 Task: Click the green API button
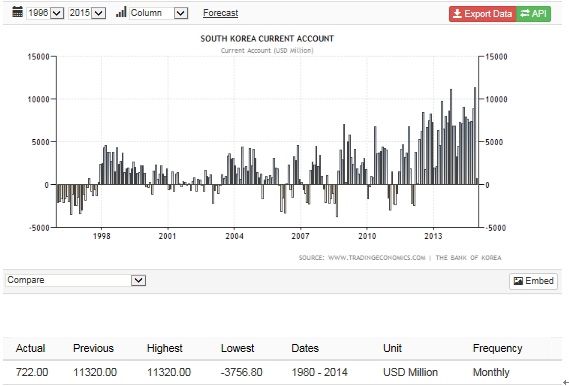coord(533,14)
